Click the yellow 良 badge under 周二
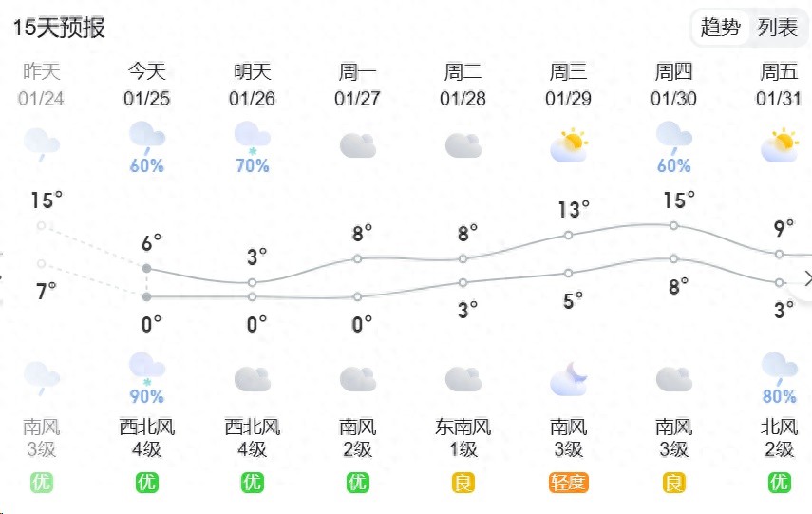812x514 pixels. 463,483
